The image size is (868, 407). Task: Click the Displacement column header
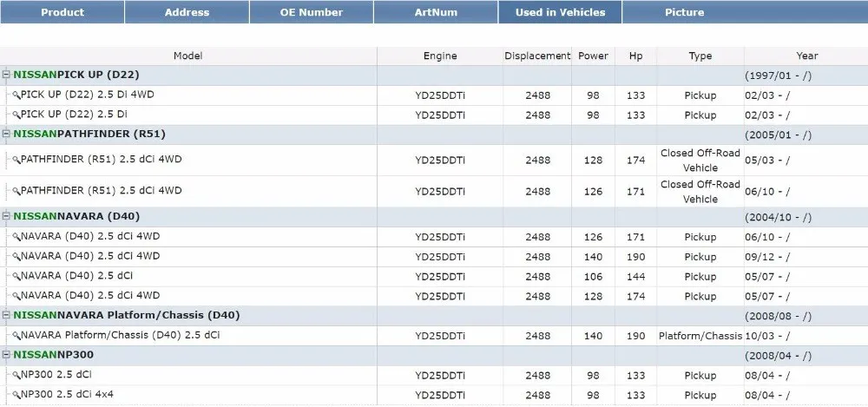[x=537, y=56]
